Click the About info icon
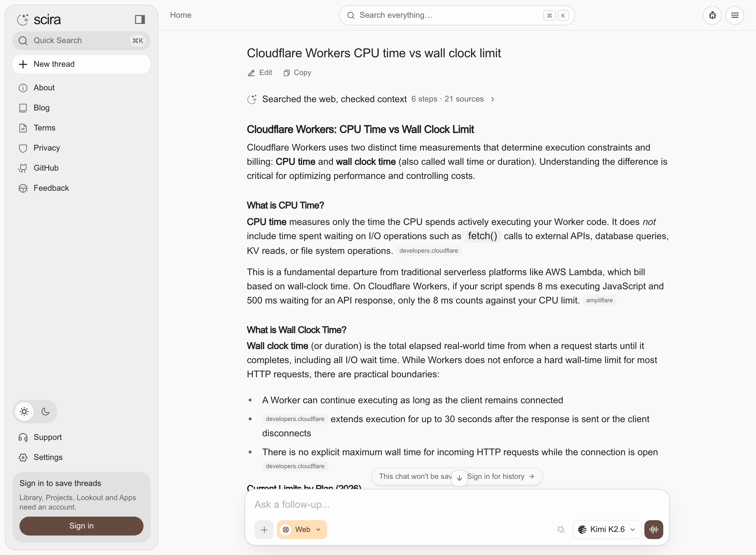 pyautogui.click(x=23, y=88)
